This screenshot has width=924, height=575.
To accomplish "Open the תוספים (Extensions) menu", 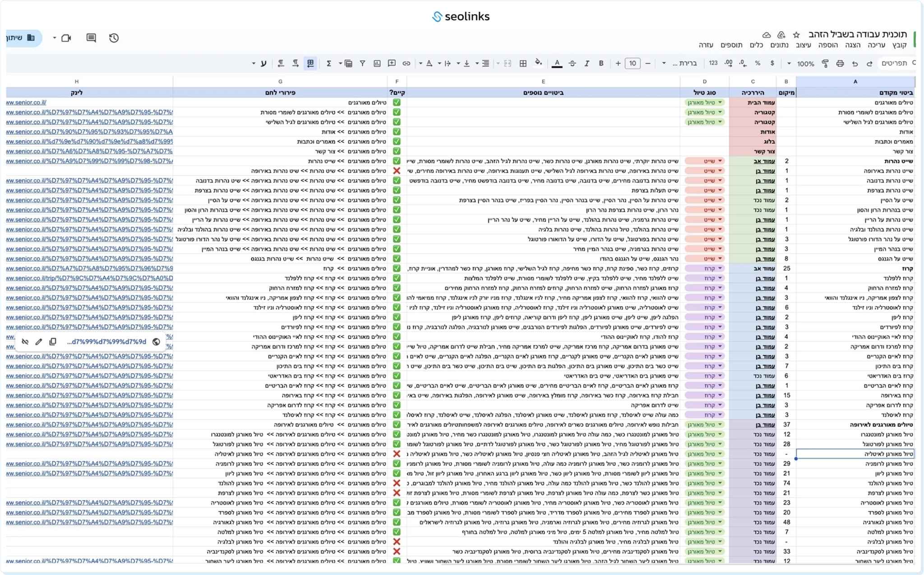I will 731,45.
